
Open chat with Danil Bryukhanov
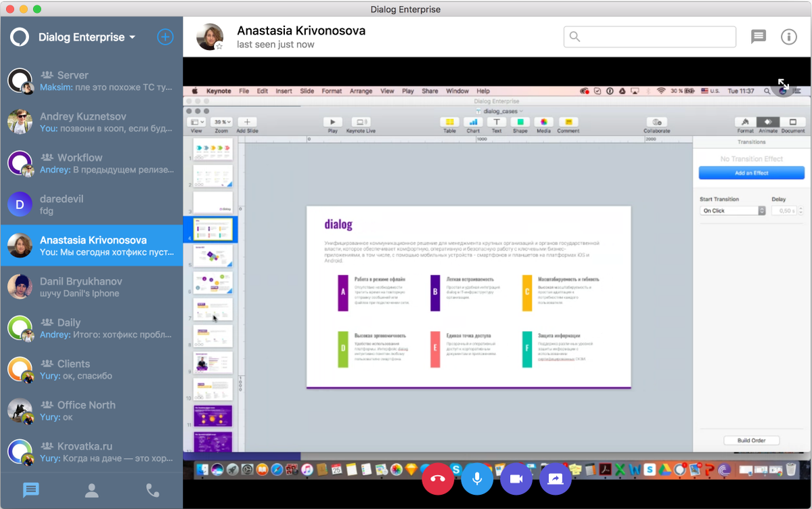[91, 287]
